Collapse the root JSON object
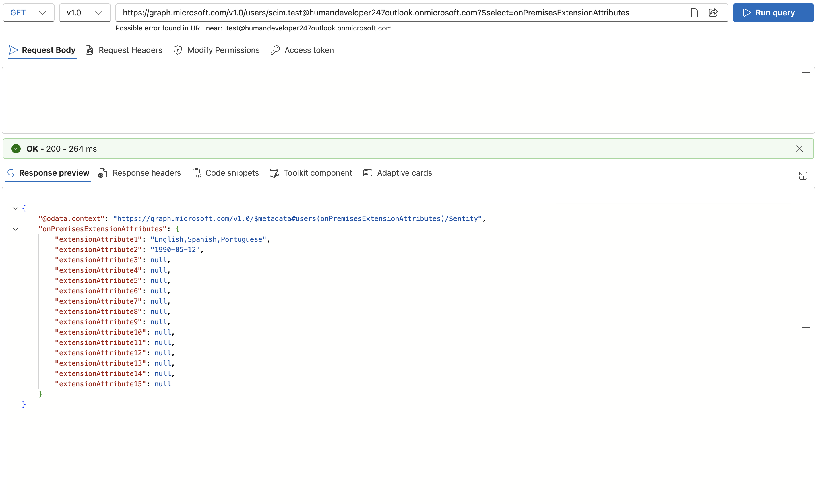This screenshot has width=818, height=504. (x=15, y=208)
